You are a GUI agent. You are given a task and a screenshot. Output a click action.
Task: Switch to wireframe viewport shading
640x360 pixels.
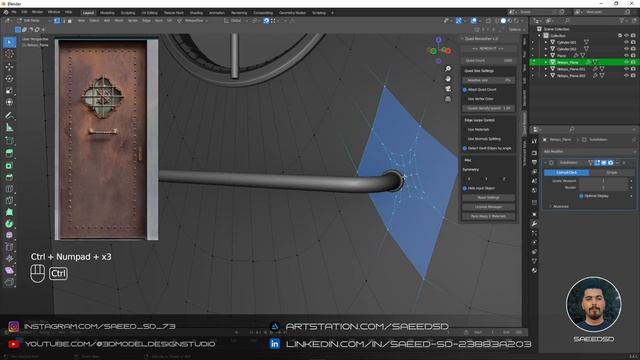point(497,20)
